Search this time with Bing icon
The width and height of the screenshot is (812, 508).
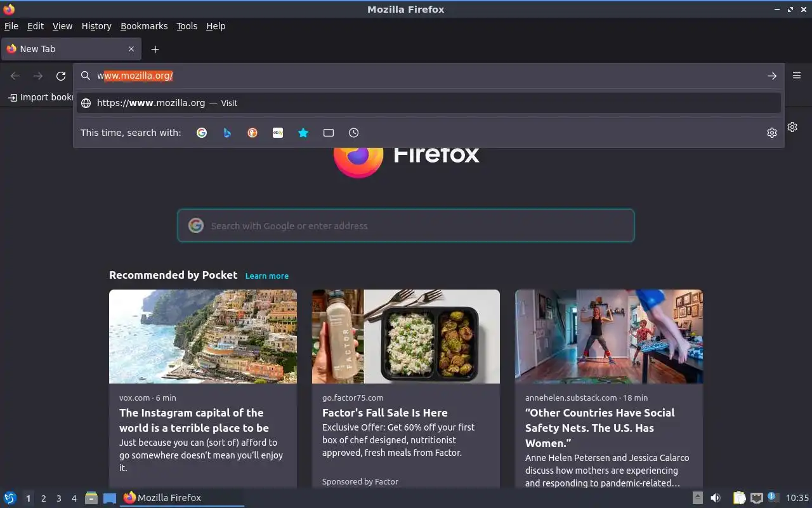[x=227, y=133]
